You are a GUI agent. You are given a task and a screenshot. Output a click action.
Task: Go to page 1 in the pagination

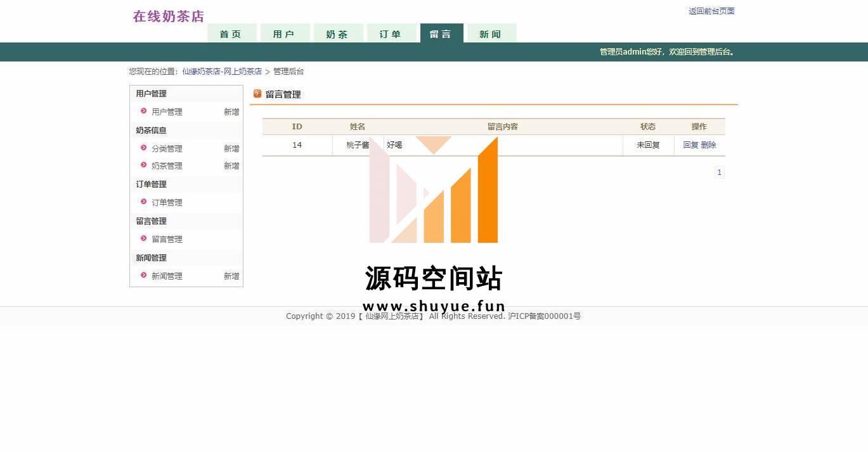coord(720,172)
